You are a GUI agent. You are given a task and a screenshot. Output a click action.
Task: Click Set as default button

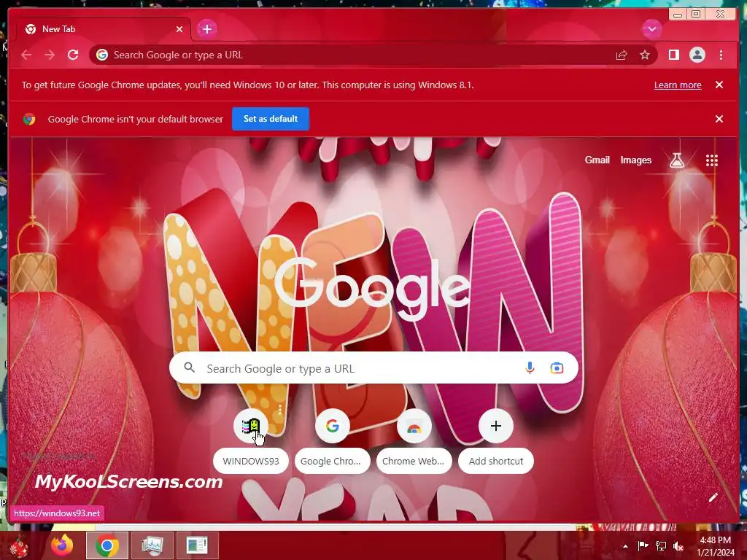point(271,119)
